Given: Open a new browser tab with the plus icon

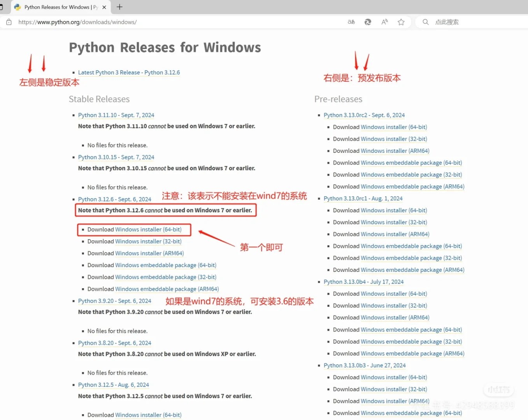Looking at the screenshot, I should pyautogui.click(x=119, y=7).
